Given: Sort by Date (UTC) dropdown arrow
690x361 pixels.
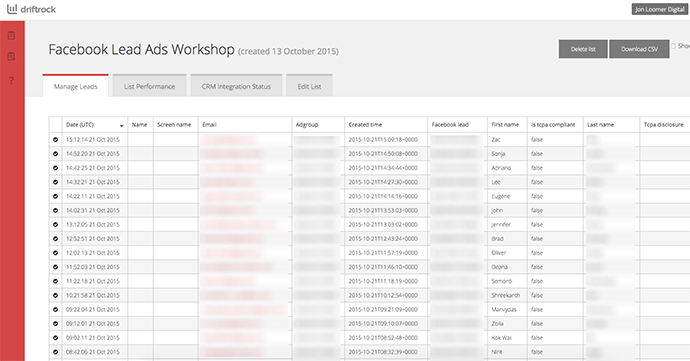Looking at the screenshot, I should 121,126.
